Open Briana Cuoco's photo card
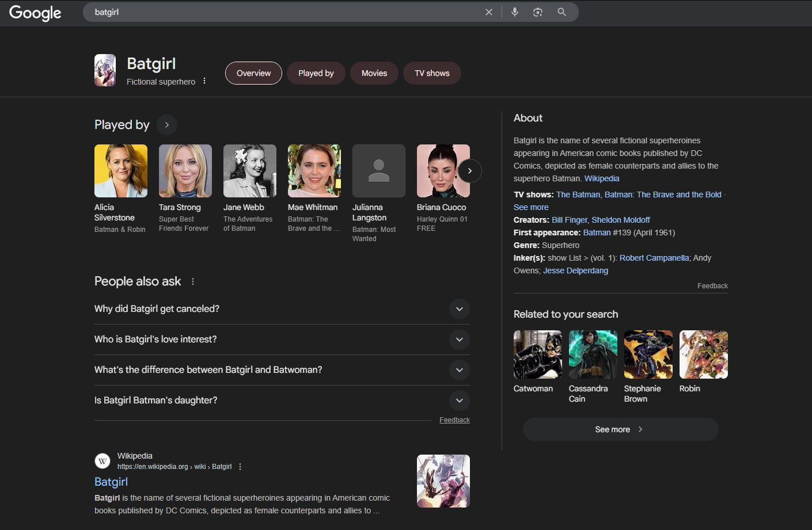This screenshot has width=812, height=530. pos(443,171)
